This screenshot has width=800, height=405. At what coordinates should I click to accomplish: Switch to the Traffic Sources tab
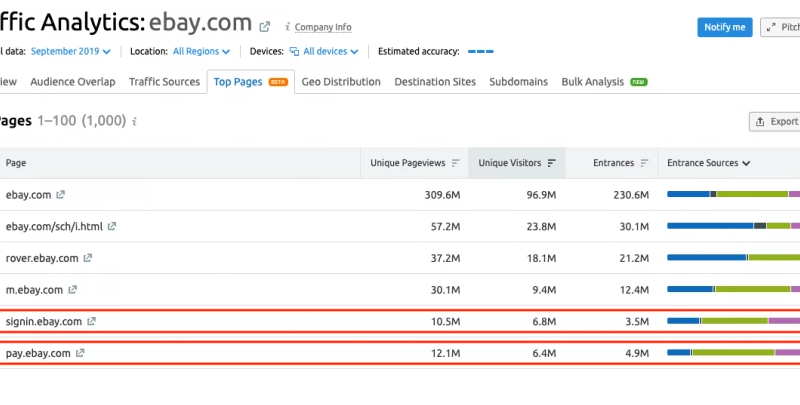point(164,82)
